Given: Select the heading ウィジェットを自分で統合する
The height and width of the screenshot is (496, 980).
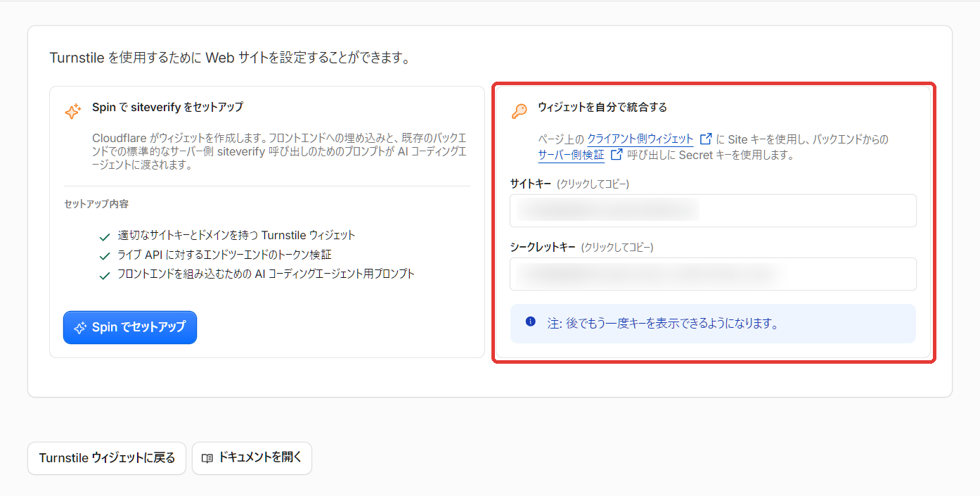Looking at the screenshot, I should point(602,107).
